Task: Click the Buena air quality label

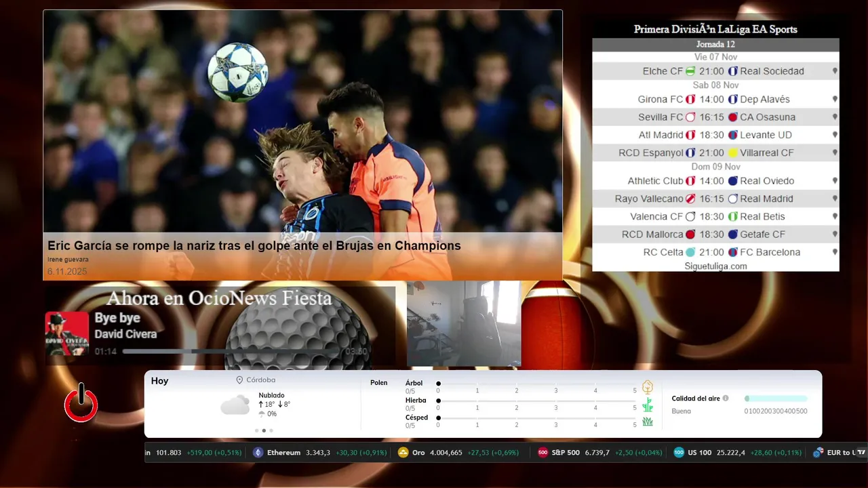Action: pos(681,411)
